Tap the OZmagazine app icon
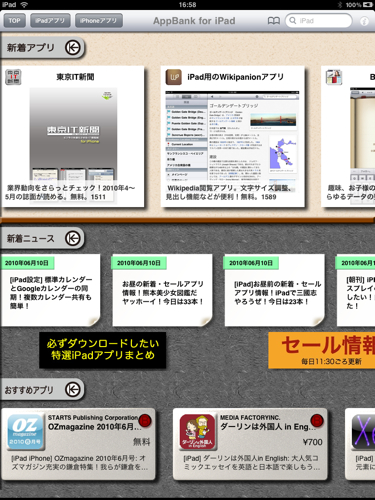 point(26,432)
